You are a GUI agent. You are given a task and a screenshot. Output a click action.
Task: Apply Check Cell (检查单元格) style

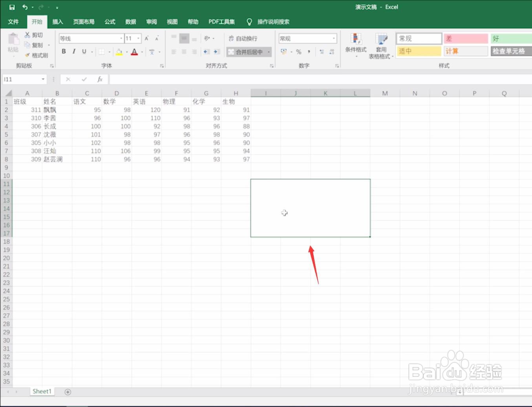511,51
